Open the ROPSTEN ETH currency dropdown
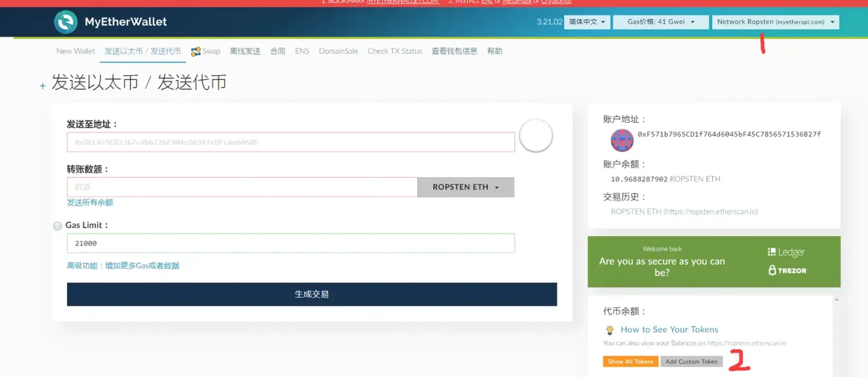The width and height of the screenshot is (868, 377). tap(466, 187)
